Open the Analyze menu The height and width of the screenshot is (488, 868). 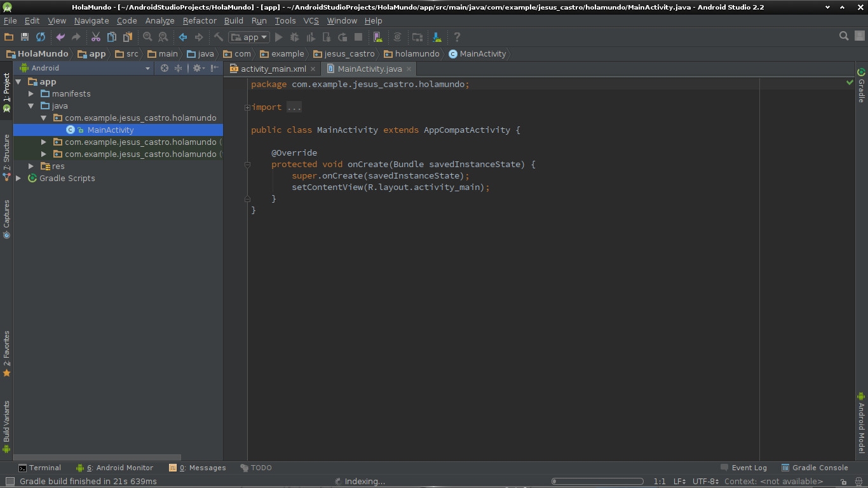tap(159, 21)
